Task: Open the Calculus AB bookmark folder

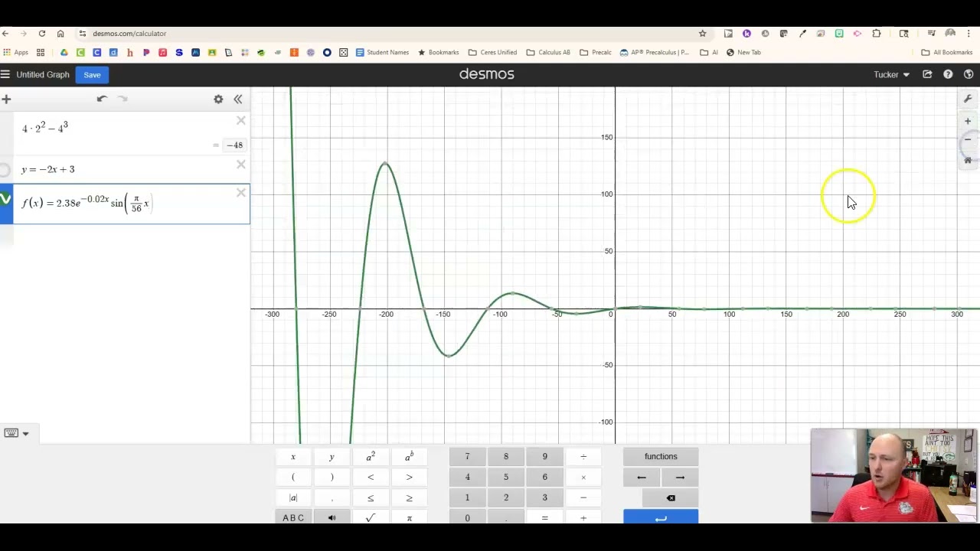Action: tap(548, 52)
